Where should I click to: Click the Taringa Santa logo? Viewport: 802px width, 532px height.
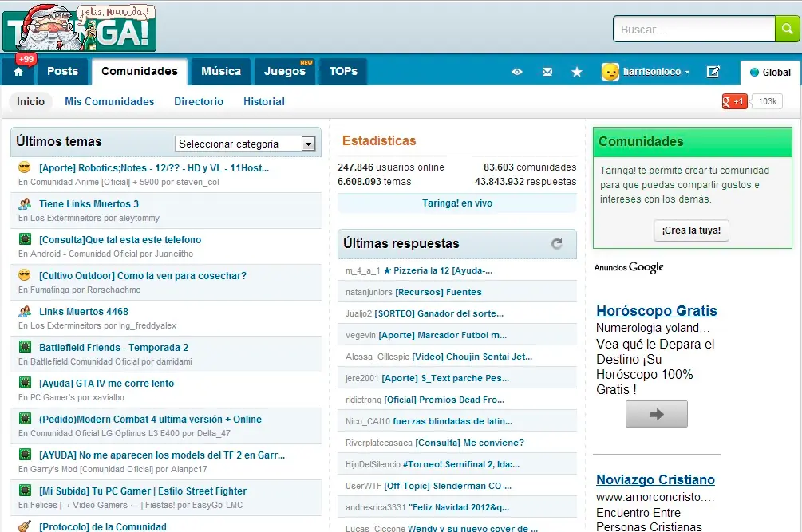coord(79,28)
